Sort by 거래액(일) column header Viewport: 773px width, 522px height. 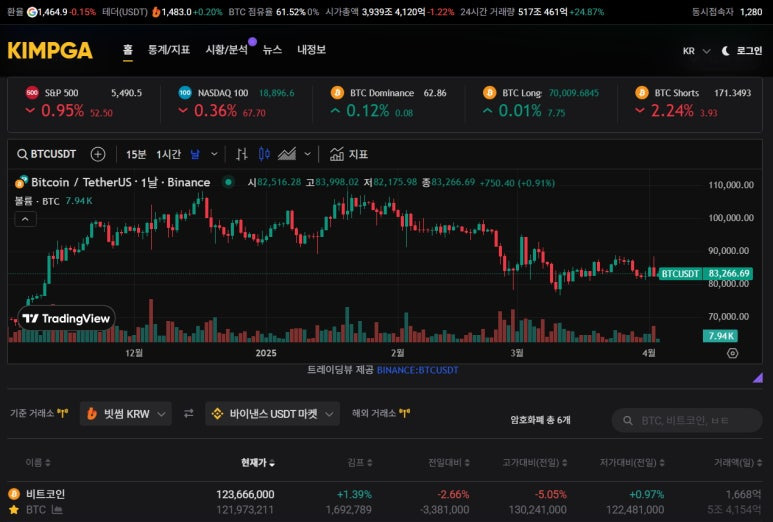tap(738, 462)
